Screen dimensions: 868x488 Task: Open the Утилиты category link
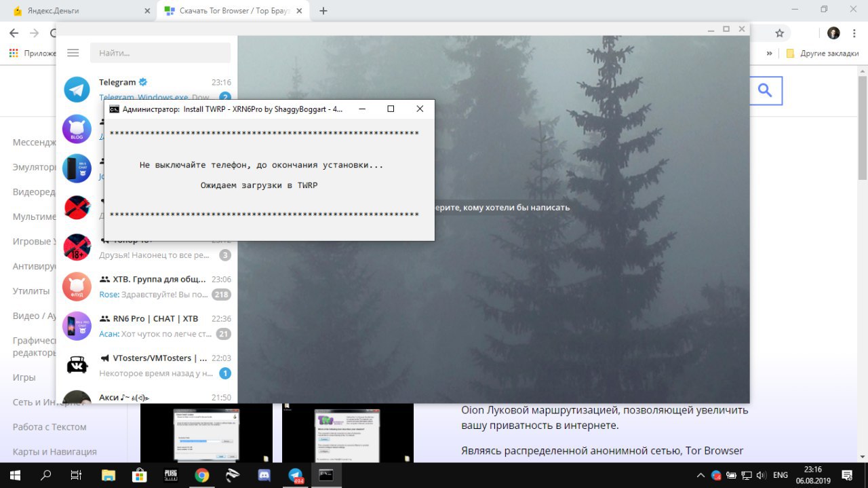pos(31,290)
